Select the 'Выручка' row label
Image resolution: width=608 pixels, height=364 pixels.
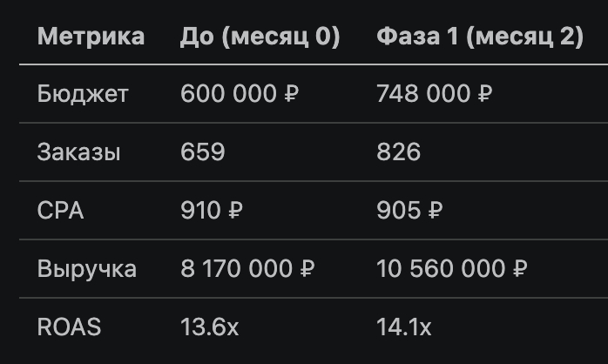tap(87, 269)
